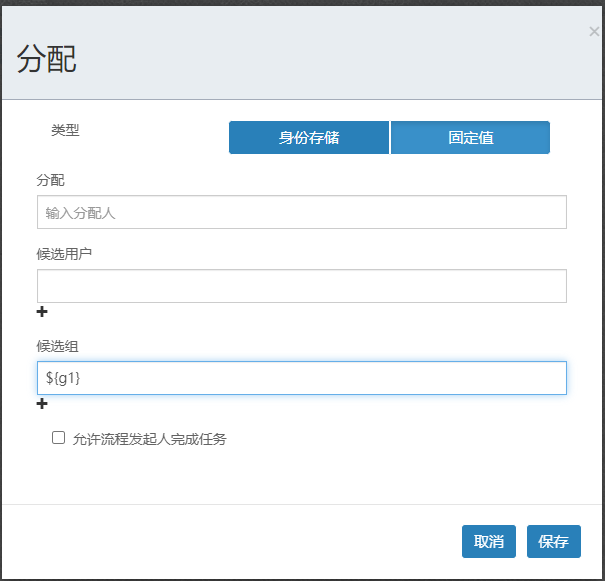Add another 候选组 row with the plus icon
This screenshot has width=605, height=581.
pos(42,404)
